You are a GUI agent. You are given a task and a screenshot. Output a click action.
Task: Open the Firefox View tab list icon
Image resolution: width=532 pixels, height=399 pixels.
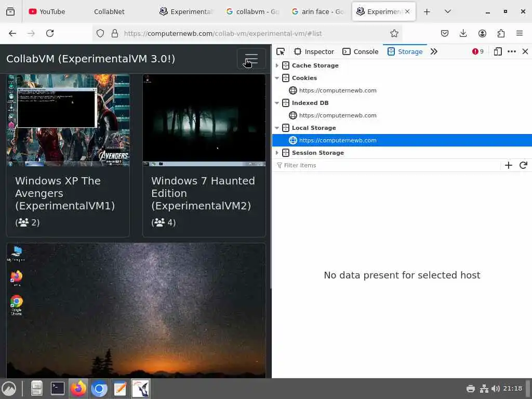pyautogui.click(x=10, y=11)
